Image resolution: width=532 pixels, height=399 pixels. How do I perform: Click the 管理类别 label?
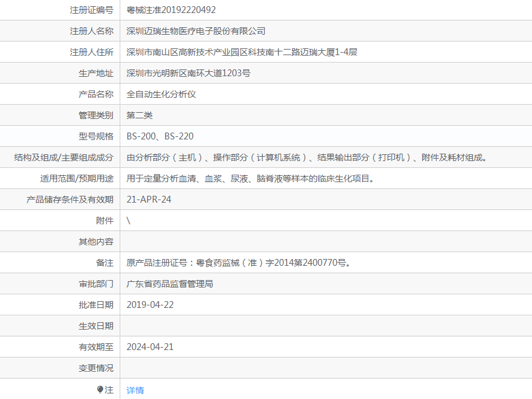click(96, 115)
